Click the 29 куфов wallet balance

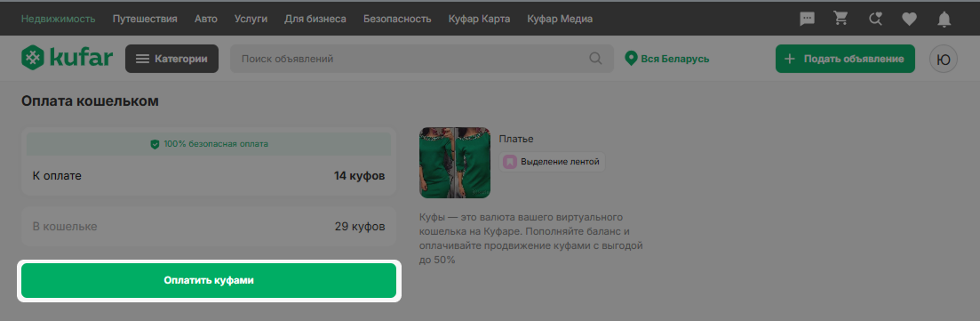[x=360, y=227]
